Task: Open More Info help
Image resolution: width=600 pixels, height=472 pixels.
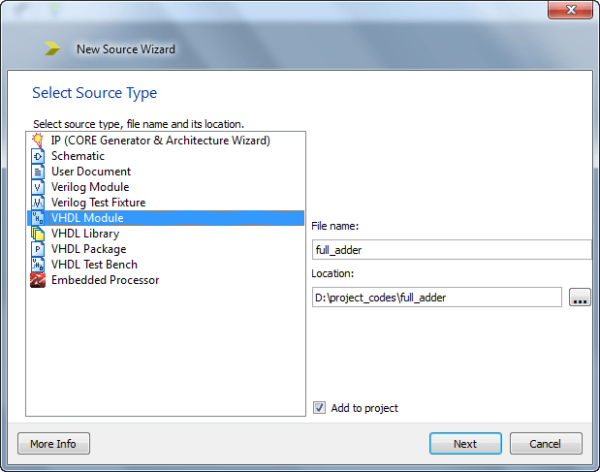Action: [x=54, y=444]
